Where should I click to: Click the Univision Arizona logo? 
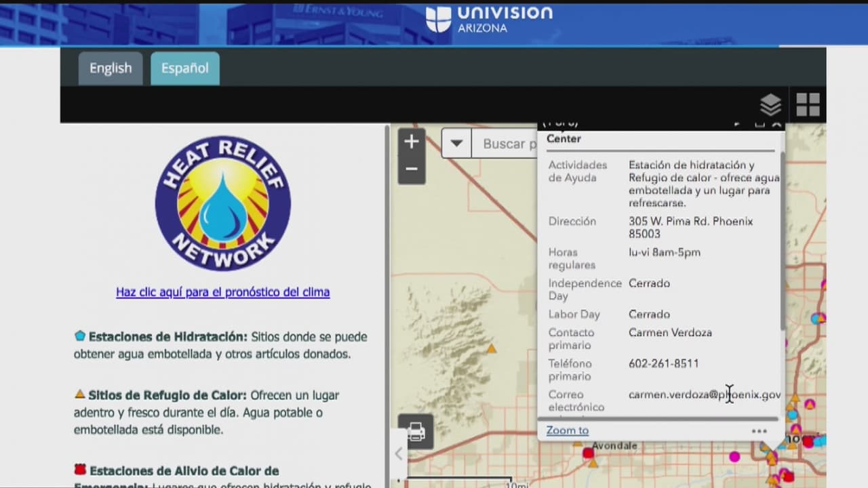coord(490,19)
